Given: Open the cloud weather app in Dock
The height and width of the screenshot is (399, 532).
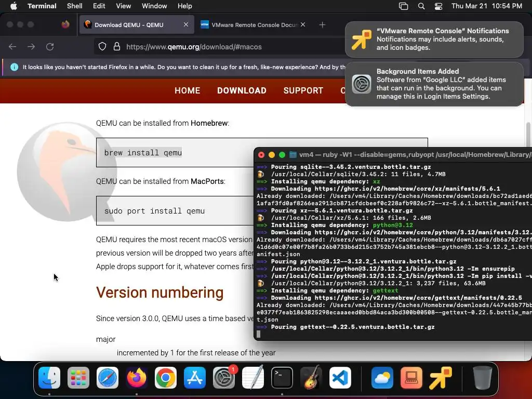Looking at the screenshot, I should [x=382, y=378].
